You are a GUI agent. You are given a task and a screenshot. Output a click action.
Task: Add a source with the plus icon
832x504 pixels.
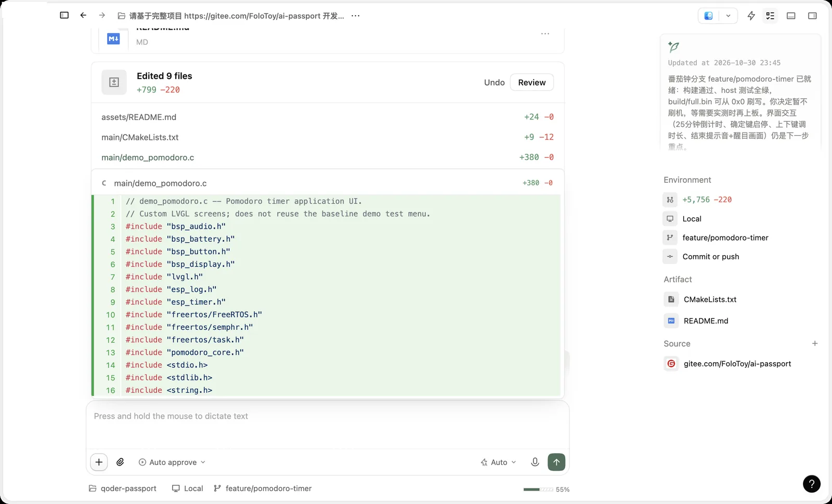pyautogui.click(x=815, y=343)
